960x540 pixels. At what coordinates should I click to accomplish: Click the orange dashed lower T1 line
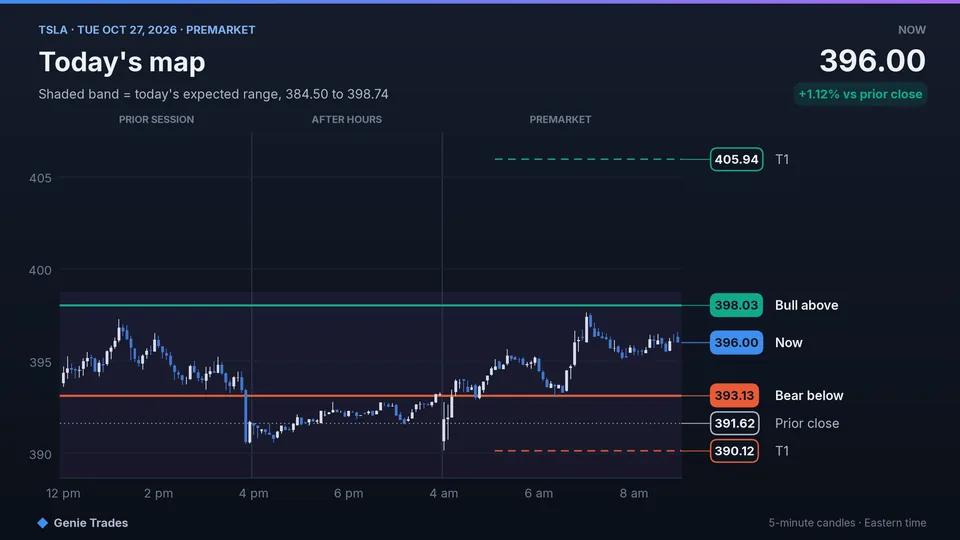588,451
